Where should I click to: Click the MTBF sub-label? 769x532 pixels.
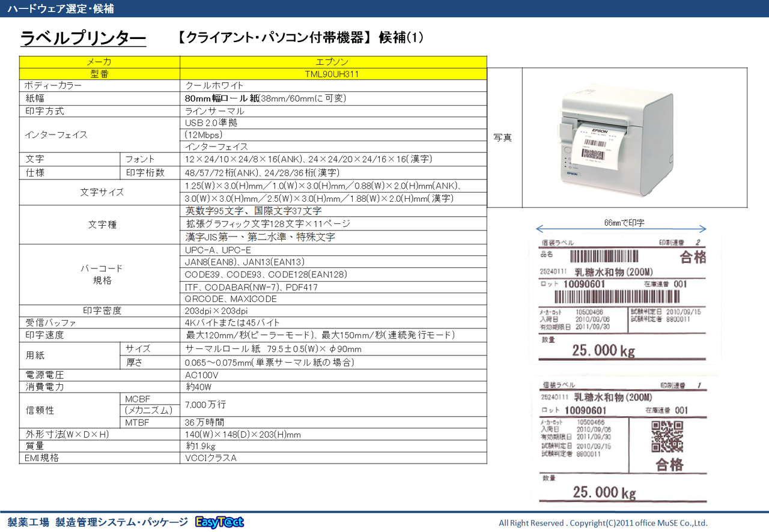pyautogui.click(x=137, y=423)
